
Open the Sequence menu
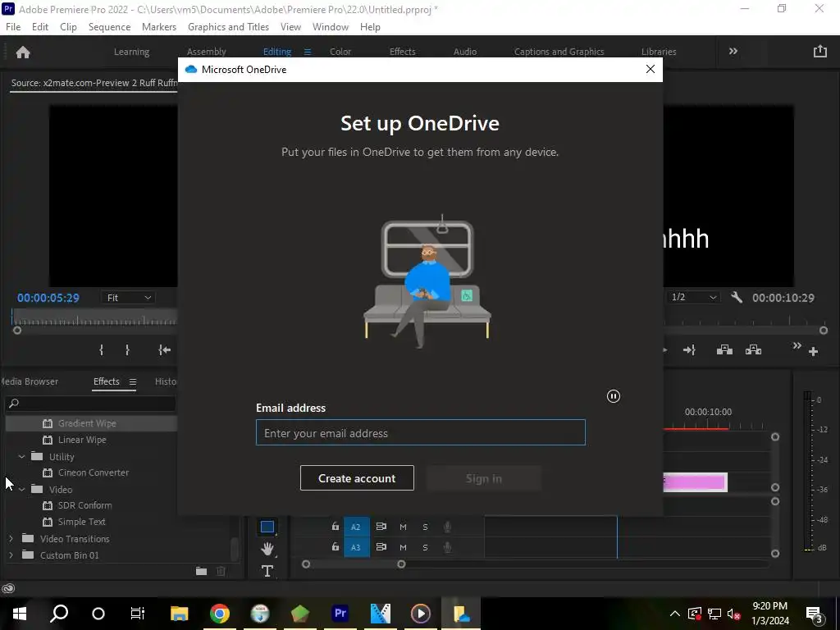click(x=109, y=27)
